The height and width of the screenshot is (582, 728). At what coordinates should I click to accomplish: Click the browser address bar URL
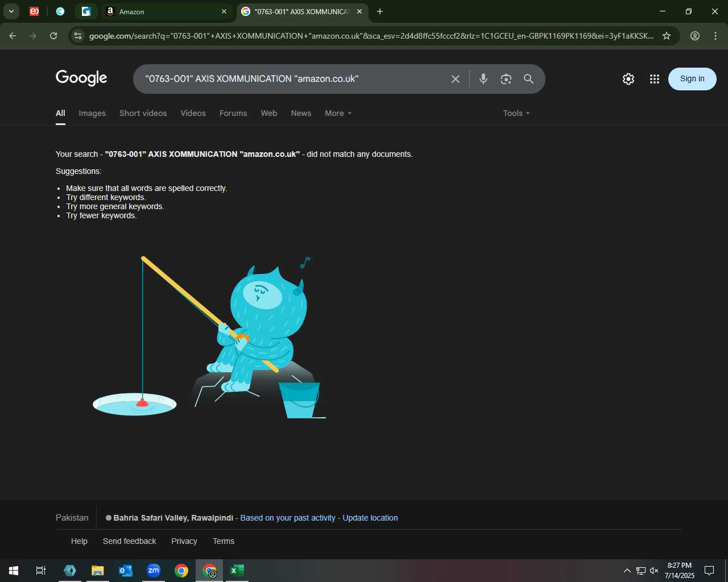(371, 36)
